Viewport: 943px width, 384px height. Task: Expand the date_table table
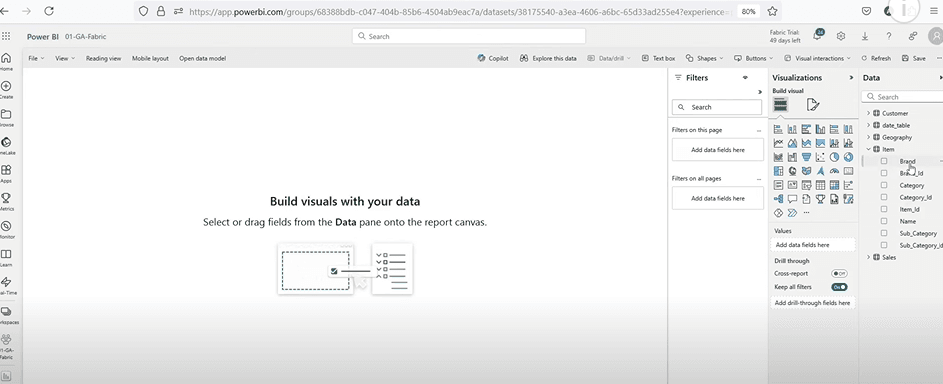pyautogui.click(x=868, y=125)
